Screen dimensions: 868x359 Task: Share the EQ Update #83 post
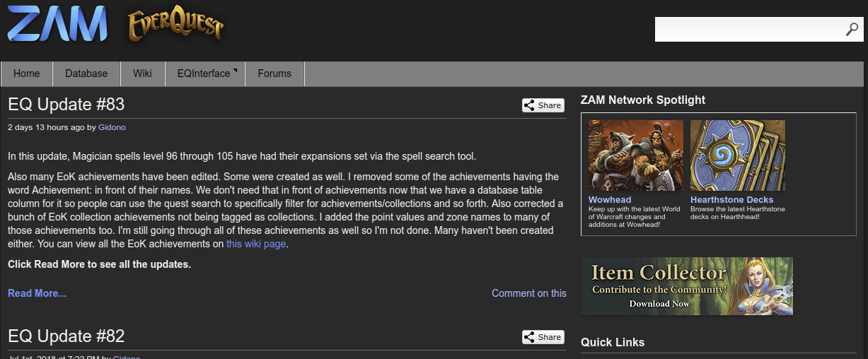point(543,105)
